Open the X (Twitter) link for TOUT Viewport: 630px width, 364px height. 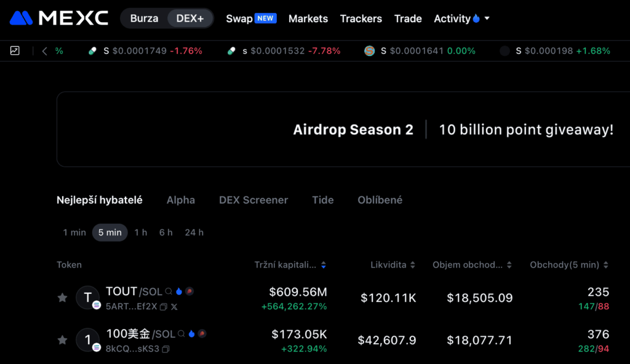[x=174, y=307]
